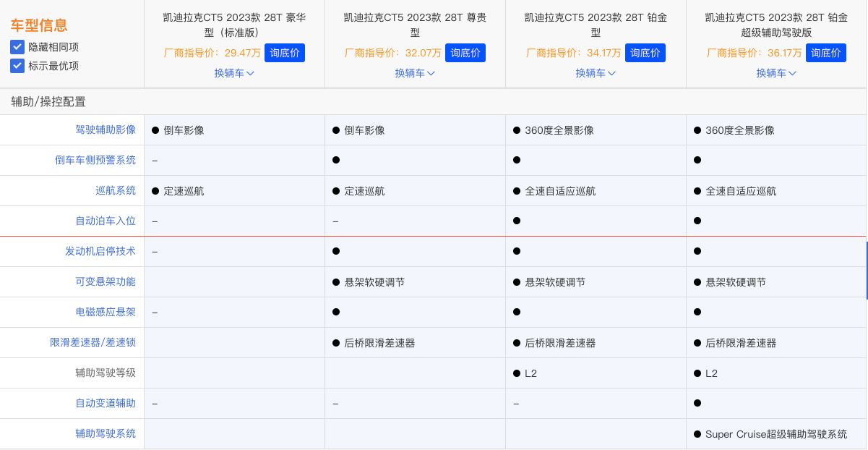Click L2 in the 超级辅助驾驶版 column
This screenshot has width=868, height=450.
(712, 373)
